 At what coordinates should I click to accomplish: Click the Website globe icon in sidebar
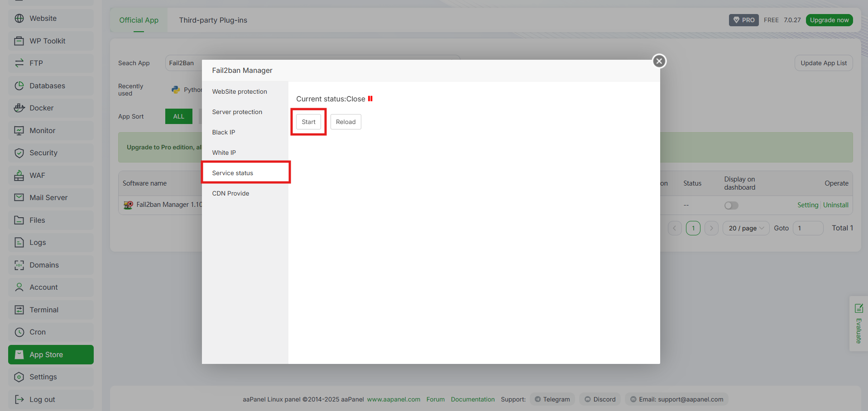pyautogui.click(x=19, y=19)
